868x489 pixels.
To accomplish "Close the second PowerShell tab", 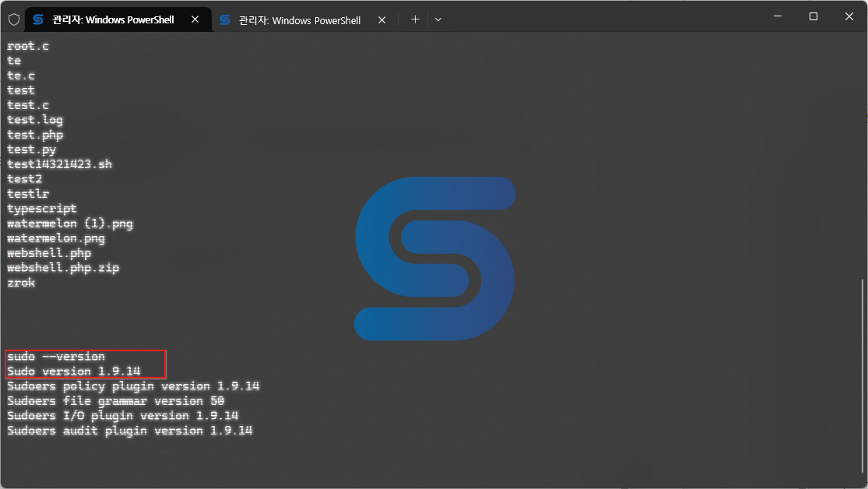I will pyautogui.click(x=381, y=20).
